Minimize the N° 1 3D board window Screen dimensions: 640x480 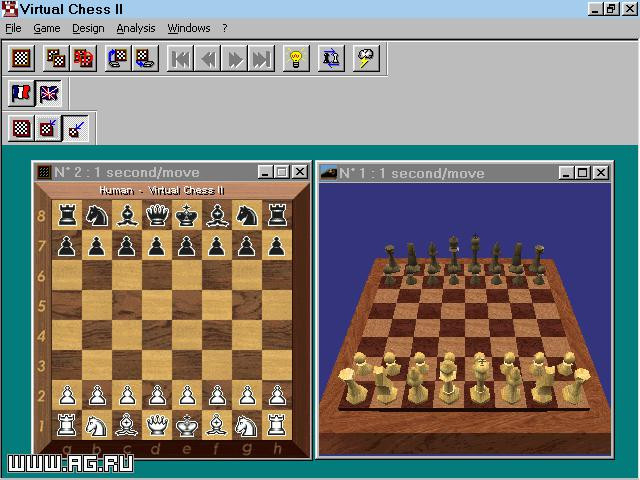pos(566,173)
